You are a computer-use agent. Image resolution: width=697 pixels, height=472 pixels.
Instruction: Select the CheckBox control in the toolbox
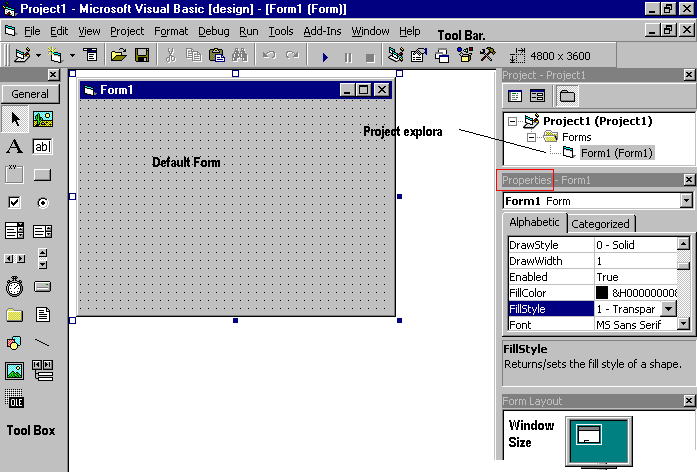[x=15, y=203]
